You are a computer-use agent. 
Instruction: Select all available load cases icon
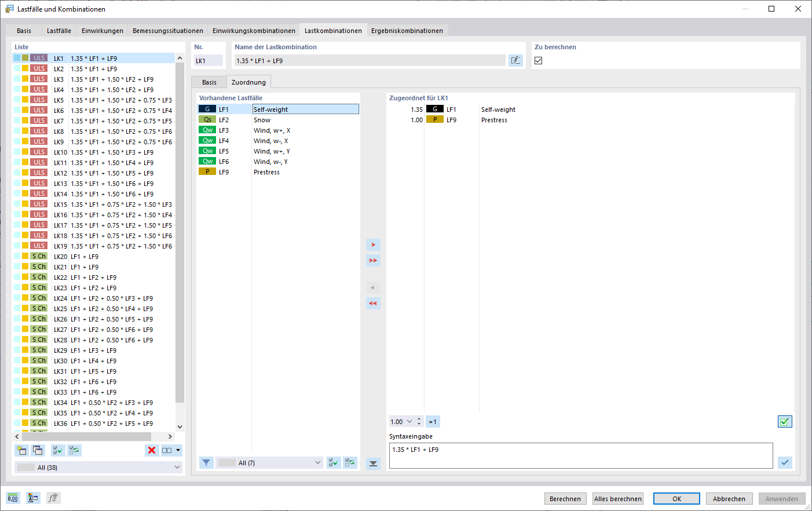[334, 463]
